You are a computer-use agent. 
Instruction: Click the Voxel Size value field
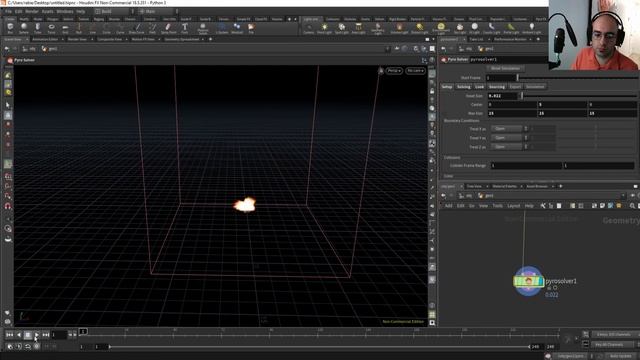coord(503,96)
